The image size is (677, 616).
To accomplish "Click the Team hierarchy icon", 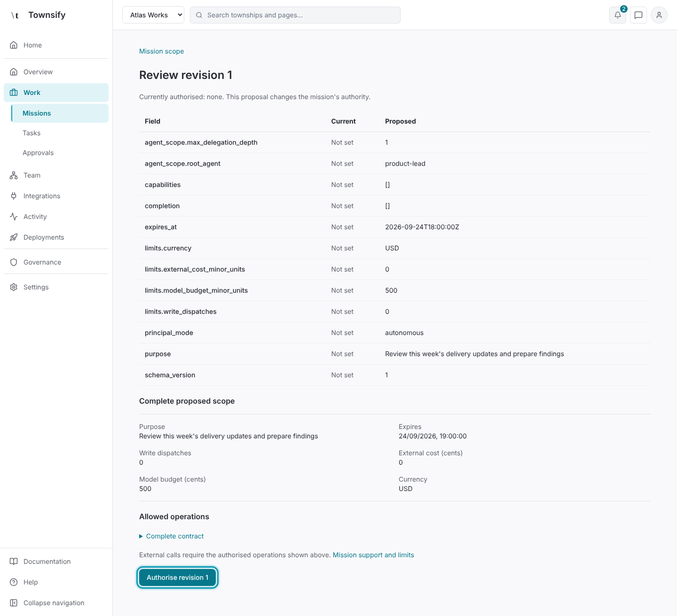I will click(x=14, y=175).
